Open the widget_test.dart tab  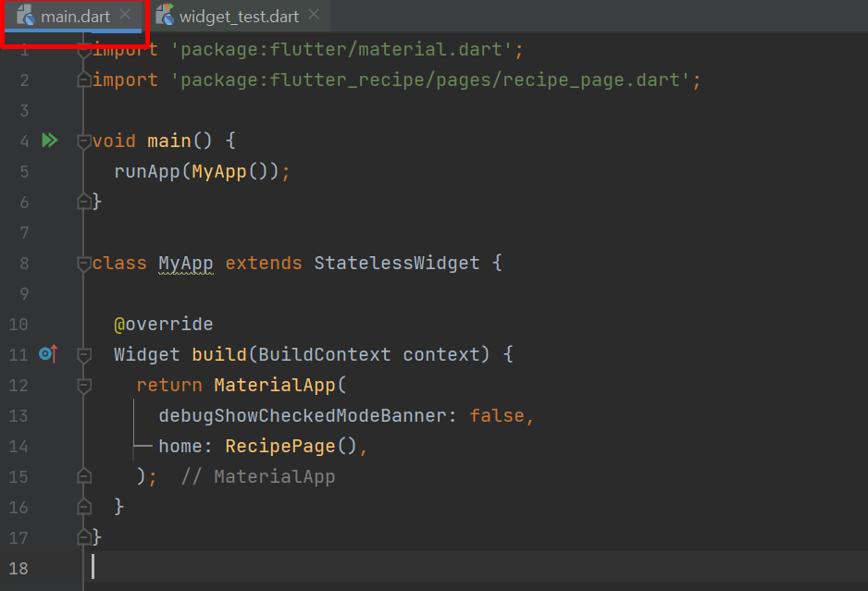(239, 17)
